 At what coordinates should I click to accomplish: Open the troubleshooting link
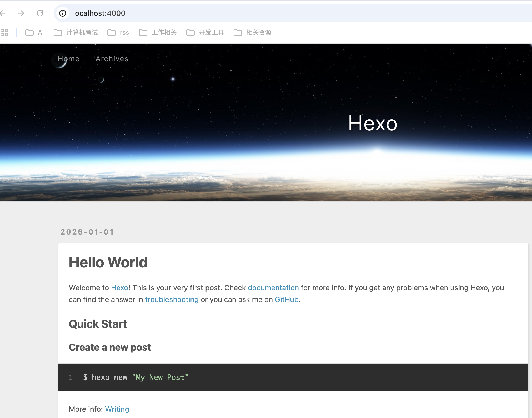click(172, 299)
